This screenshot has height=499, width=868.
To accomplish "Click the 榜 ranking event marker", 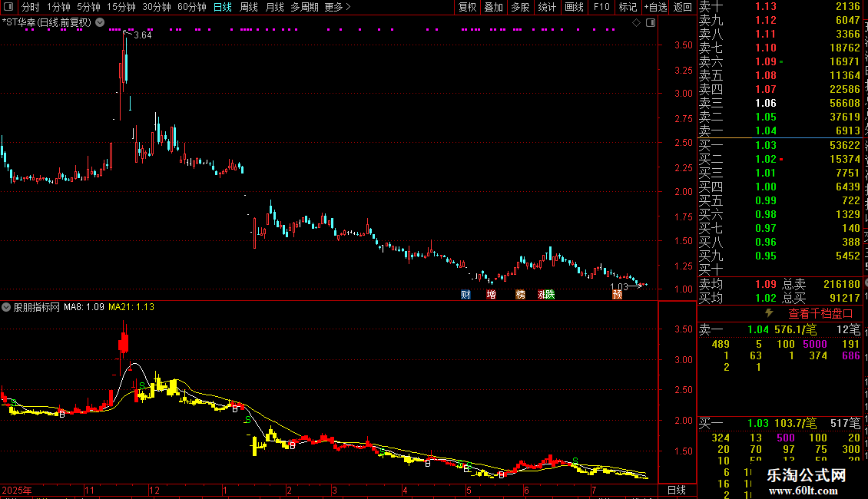I will [520, 294].
